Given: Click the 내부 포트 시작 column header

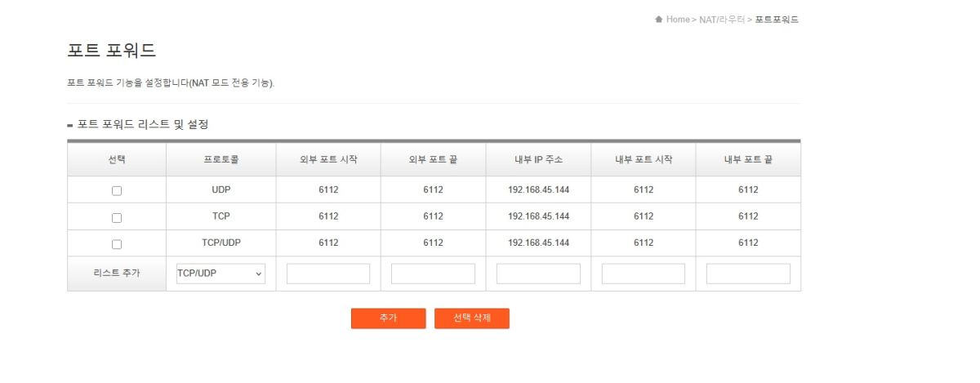Looking at the screenshot, I should coord(644,159).
